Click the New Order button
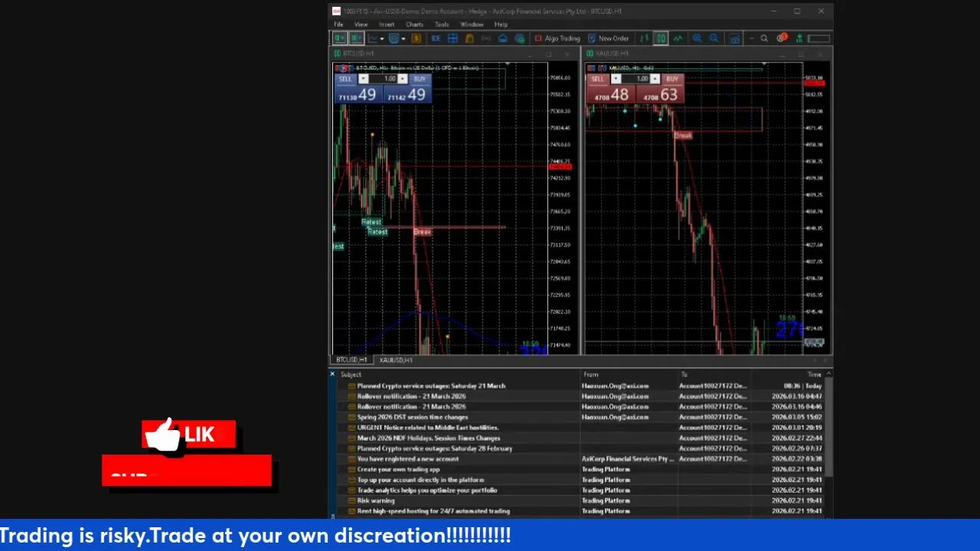 tap(608, 38)
